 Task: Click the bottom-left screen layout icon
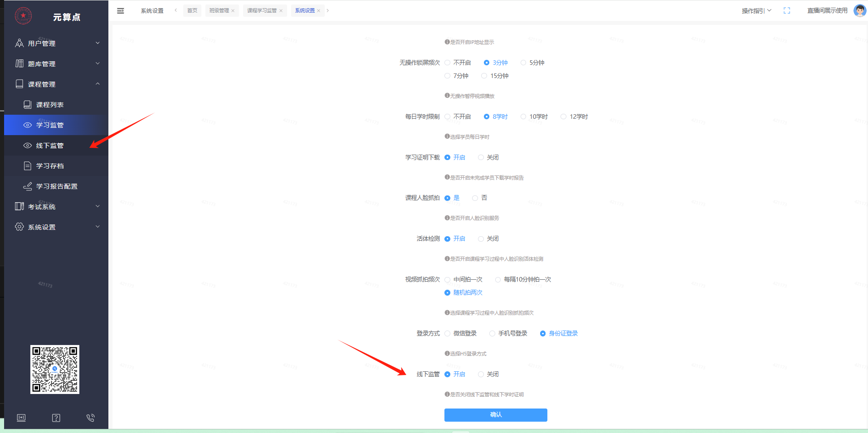pyautogui.click(x=21, y=418)
